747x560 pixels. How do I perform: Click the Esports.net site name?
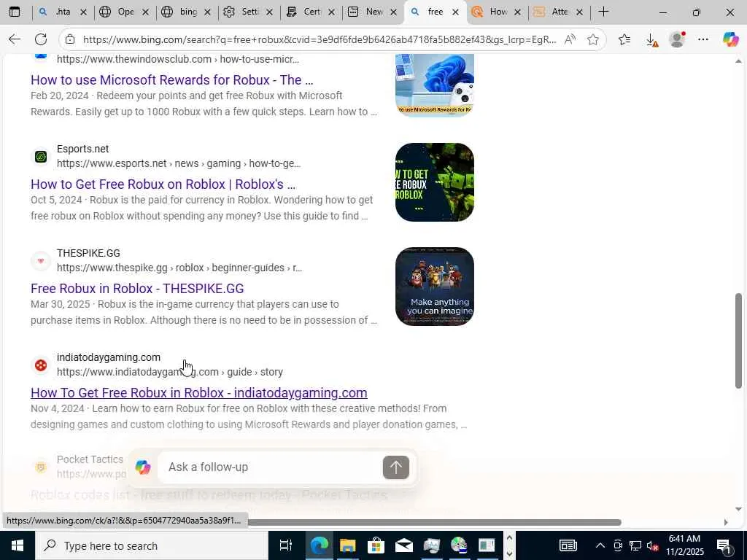[x=83, y=149]
